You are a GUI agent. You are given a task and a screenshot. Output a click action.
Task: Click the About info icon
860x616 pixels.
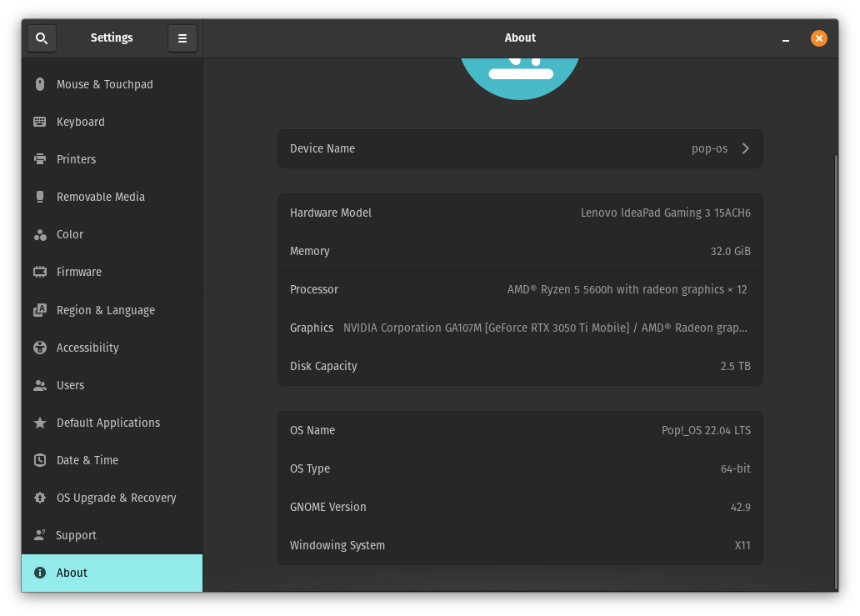(40, 573)
